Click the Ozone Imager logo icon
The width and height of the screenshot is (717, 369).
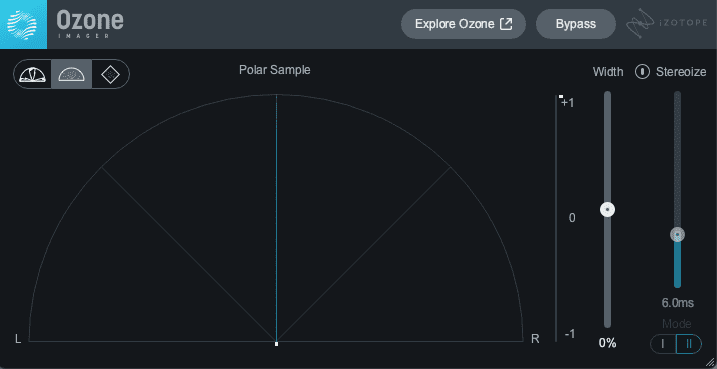pos(23,24)
